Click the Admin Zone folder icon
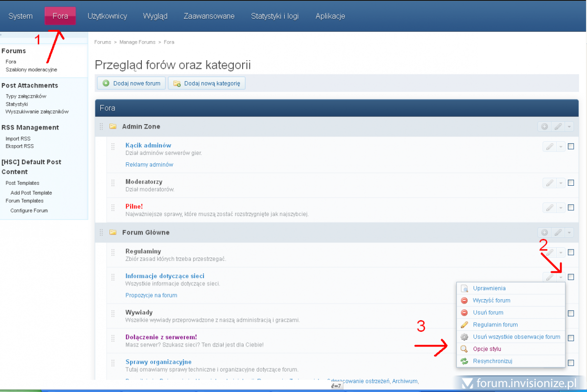Image resolution: width=587 pixels, height=392 pixels. 113,127
